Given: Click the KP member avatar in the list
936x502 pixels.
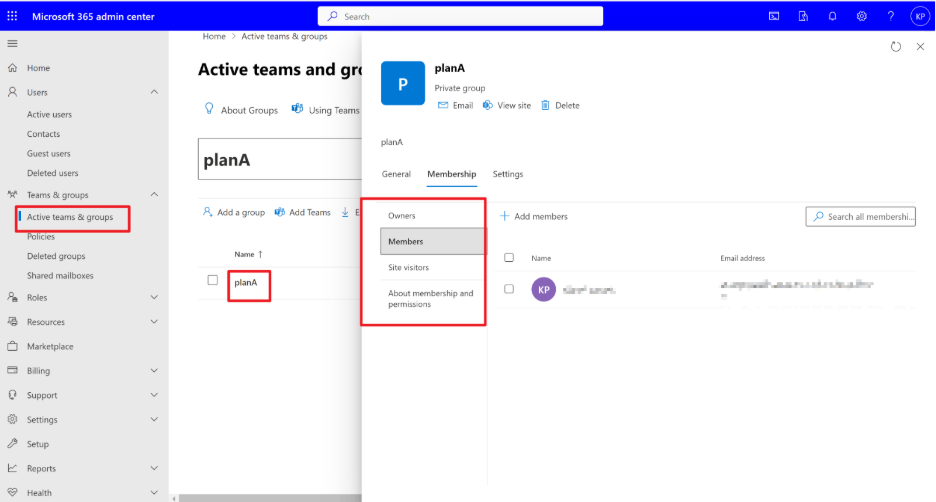Looking at the screenshot, I should point(543,290).
